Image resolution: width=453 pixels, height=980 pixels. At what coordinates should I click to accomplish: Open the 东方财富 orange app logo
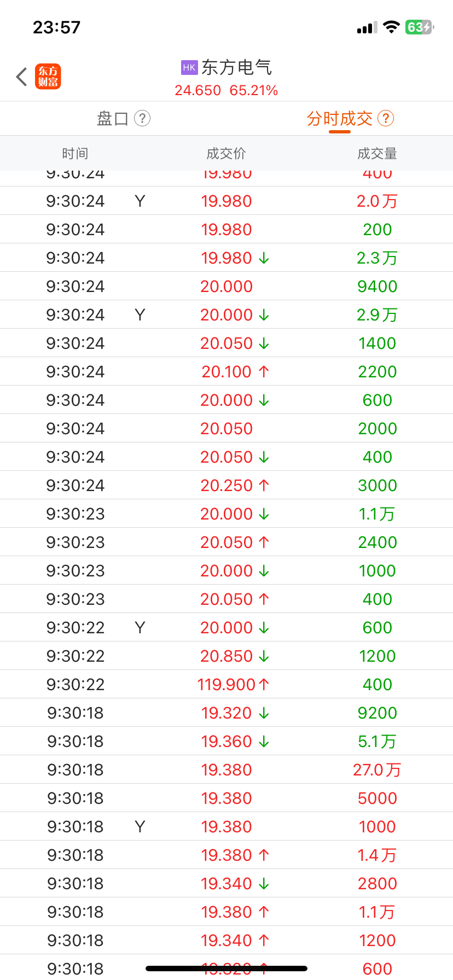pos(48,77)
